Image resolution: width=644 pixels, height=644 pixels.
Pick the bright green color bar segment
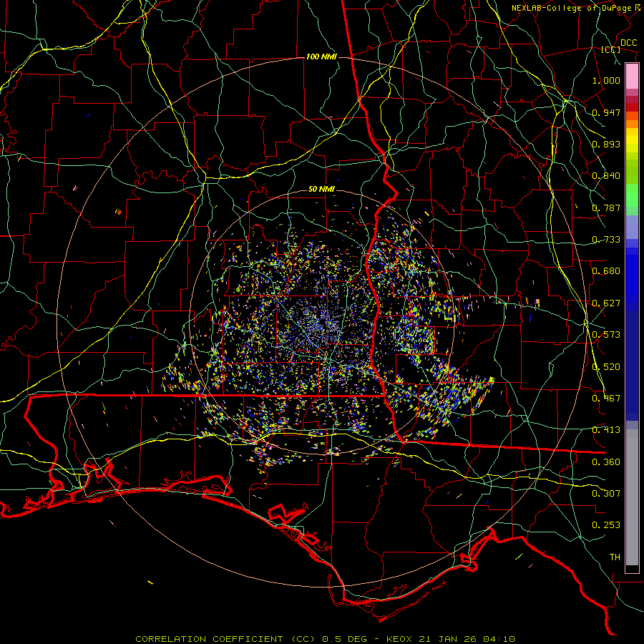632,195
